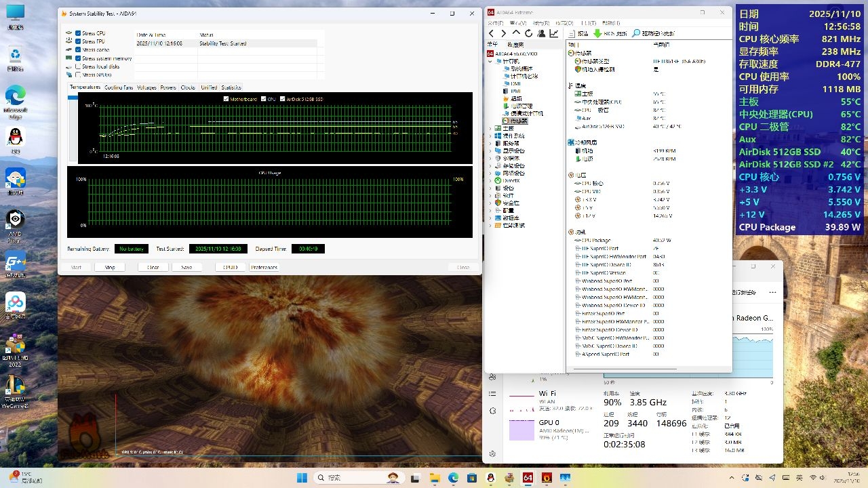Uncheck the Stress CPU checkbox

(79, 33)
